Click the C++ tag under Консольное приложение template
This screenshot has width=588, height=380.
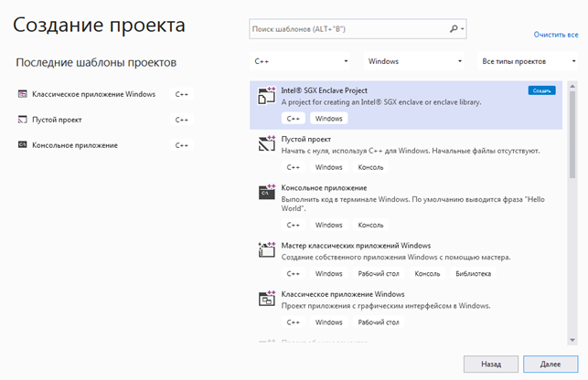tap(294, 225)
